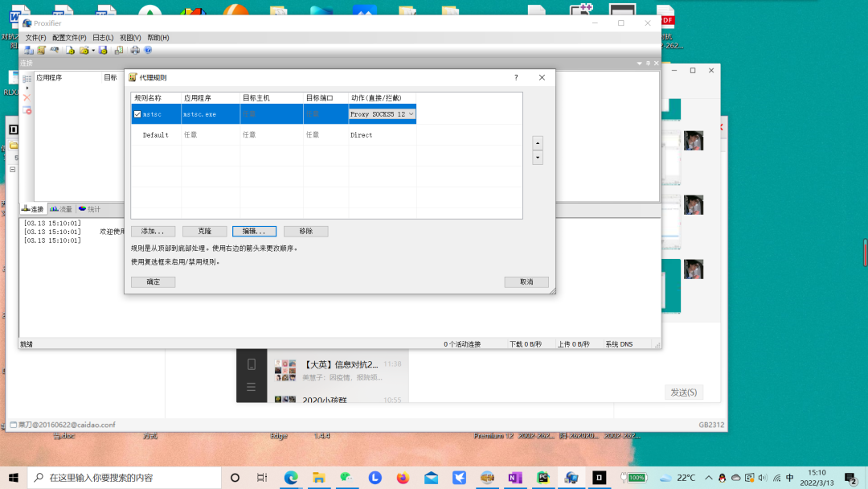868x489 pixels.
Task: Click the 目标主机 column header
Action: 272,98
